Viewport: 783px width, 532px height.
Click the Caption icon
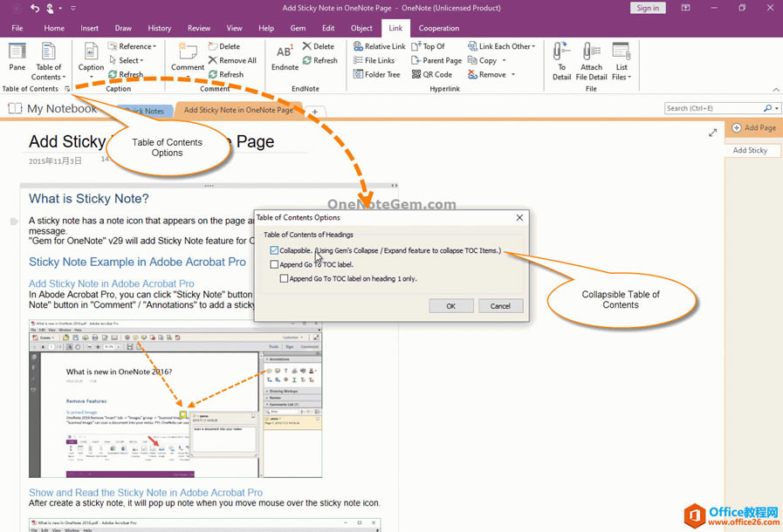(91, 51)
